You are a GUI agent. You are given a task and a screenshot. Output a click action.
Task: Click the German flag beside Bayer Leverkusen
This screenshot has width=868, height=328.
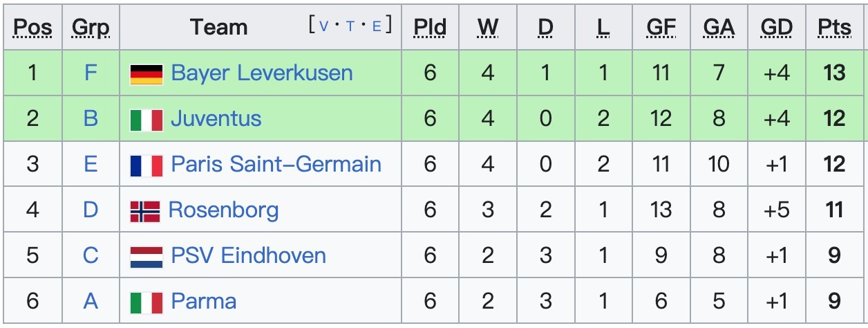[x=147, y=74]
